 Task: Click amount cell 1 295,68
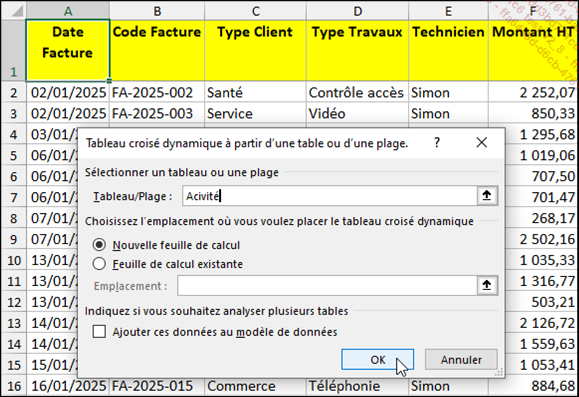point(541,134)
